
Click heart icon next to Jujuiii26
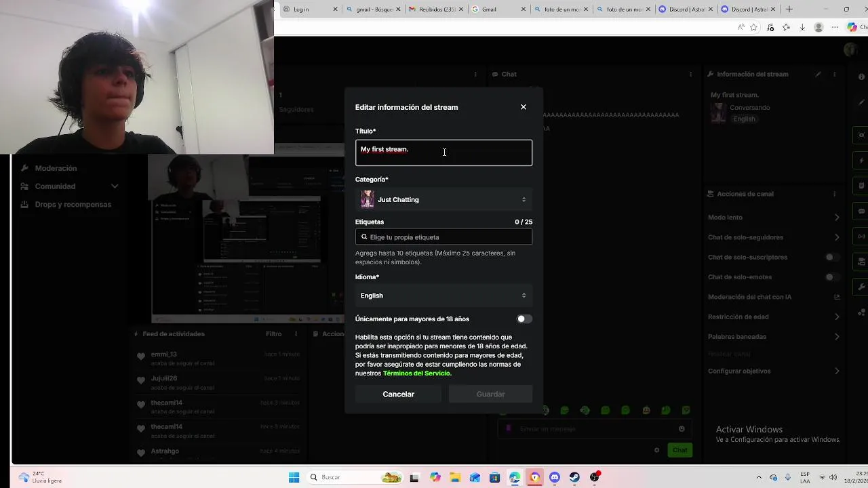[x=141, y=380]
